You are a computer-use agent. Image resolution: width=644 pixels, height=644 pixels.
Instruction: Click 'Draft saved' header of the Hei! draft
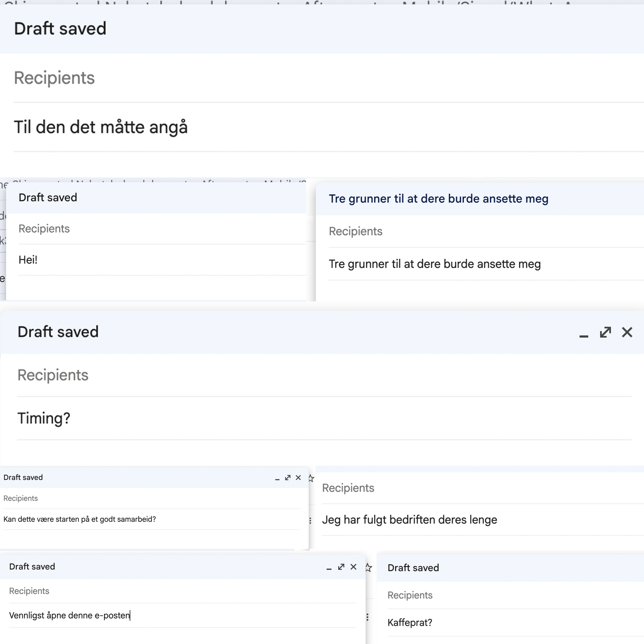[48, 198]
